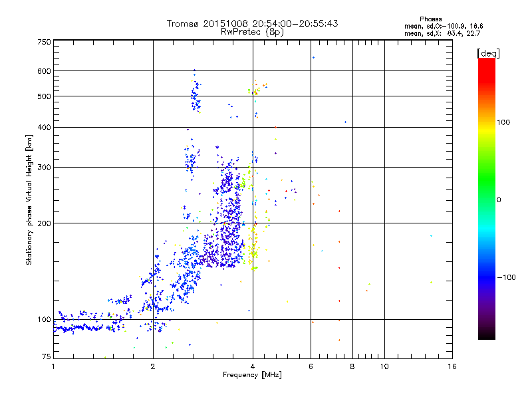Click the 400 height tick label
532x399 pixels.
[x=45, y=127]
